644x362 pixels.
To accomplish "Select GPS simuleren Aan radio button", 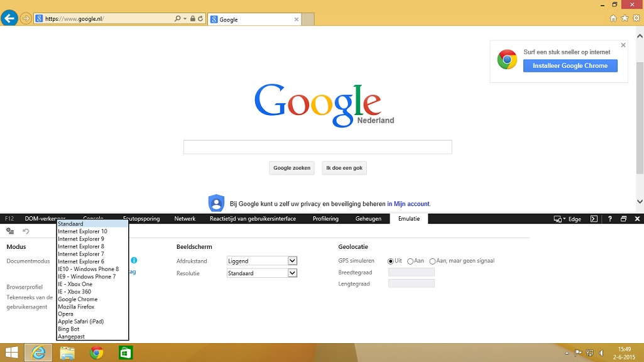I will click(x=410, y=261).
